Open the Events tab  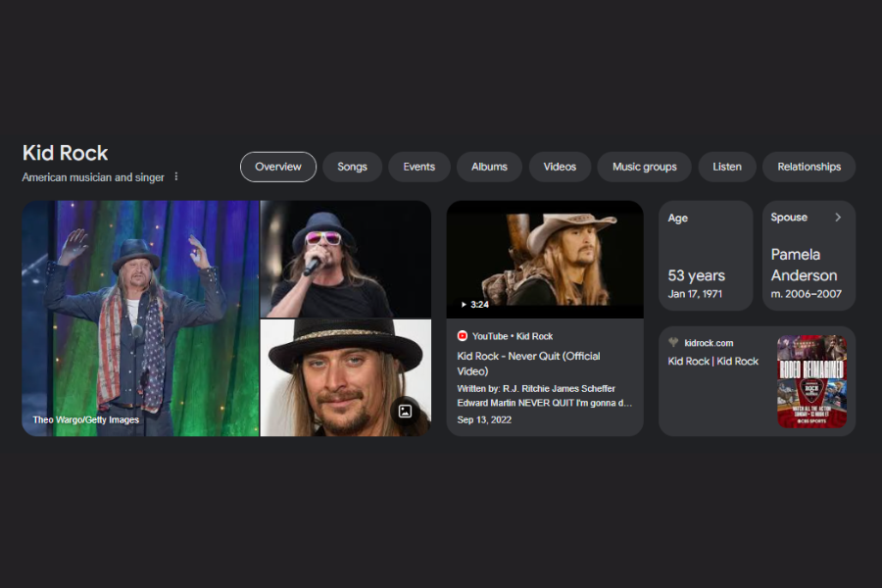coord(419,167)
